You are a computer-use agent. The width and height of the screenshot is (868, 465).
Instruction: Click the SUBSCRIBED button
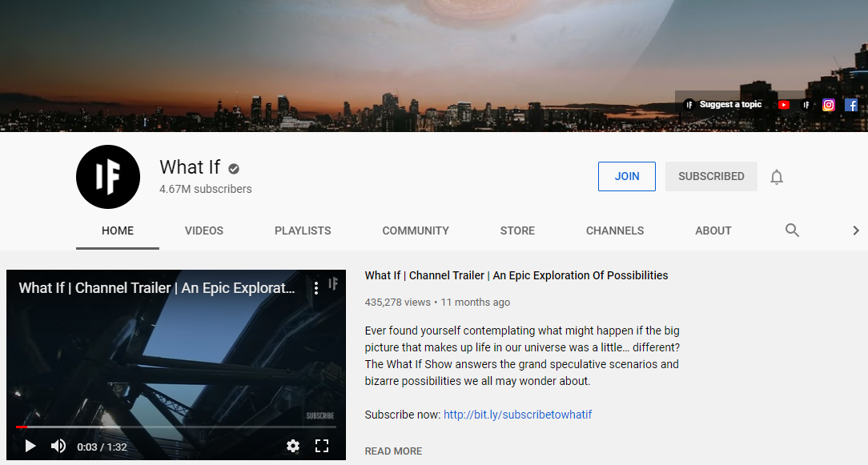tap(711, 177)
